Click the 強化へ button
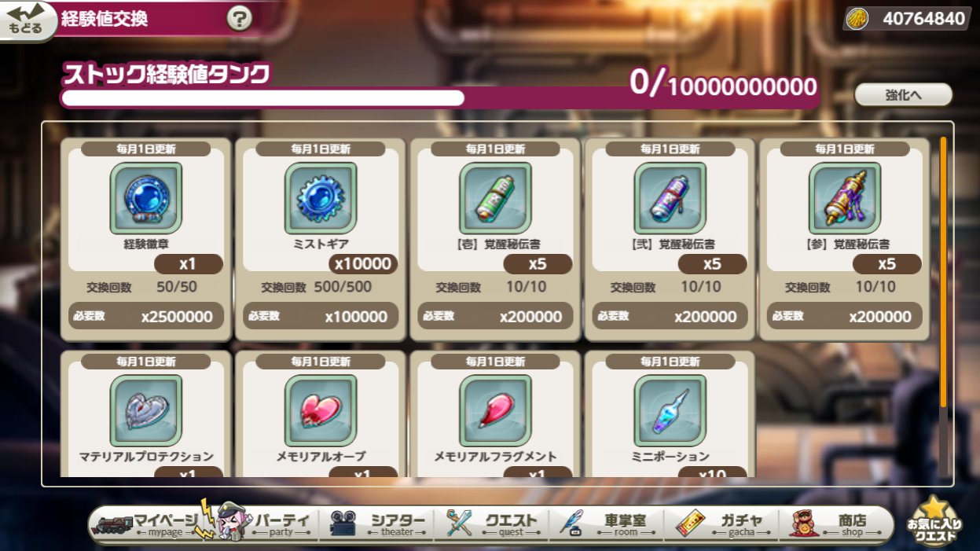Viewport: 980px width, 551px height. click(x=903, y=95)
